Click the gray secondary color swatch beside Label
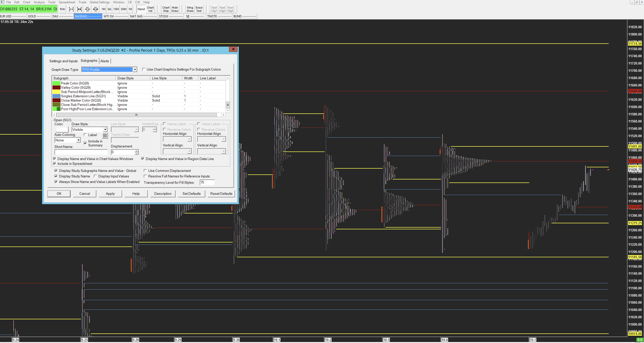Viewport: 644px width, 343px height. tap(105, 135)
